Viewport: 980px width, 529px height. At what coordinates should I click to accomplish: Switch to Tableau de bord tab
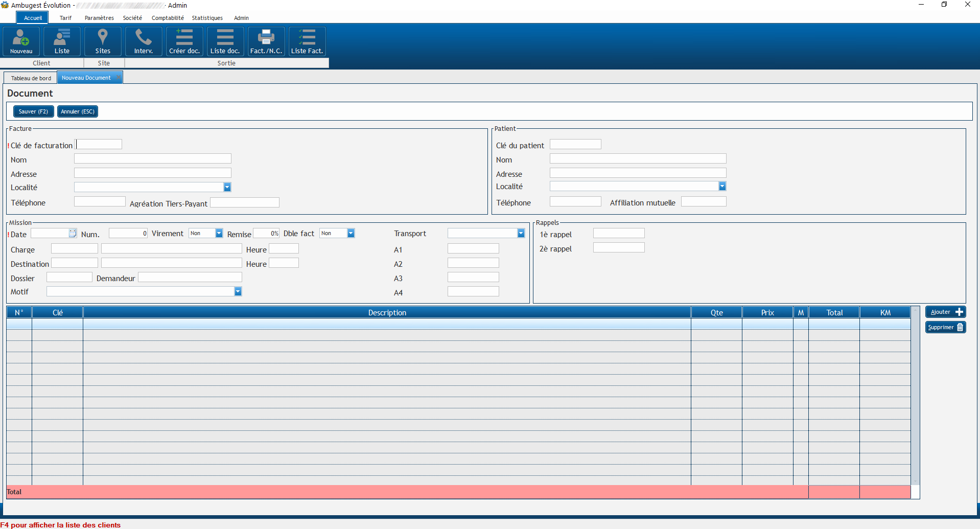click(x=31, y=78)
